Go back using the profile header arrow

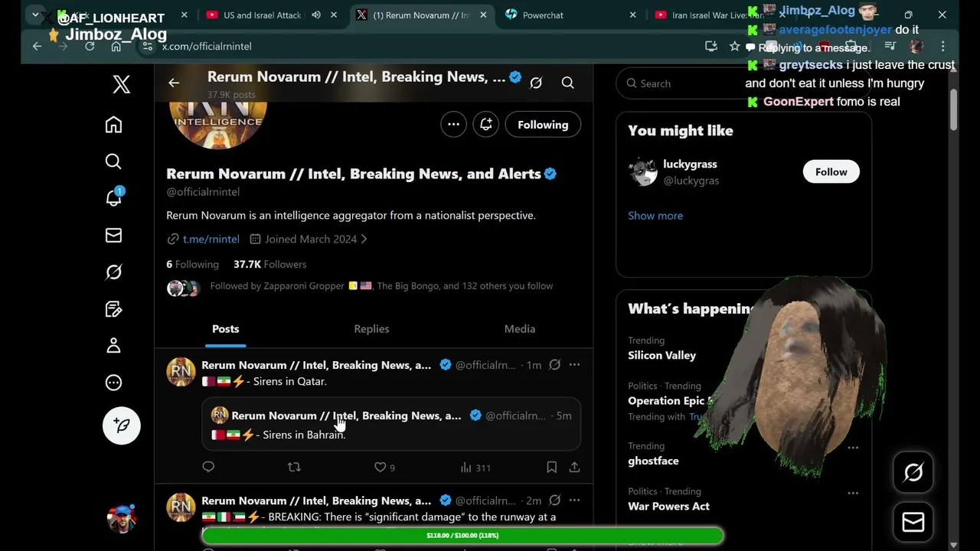coord(174,83)
